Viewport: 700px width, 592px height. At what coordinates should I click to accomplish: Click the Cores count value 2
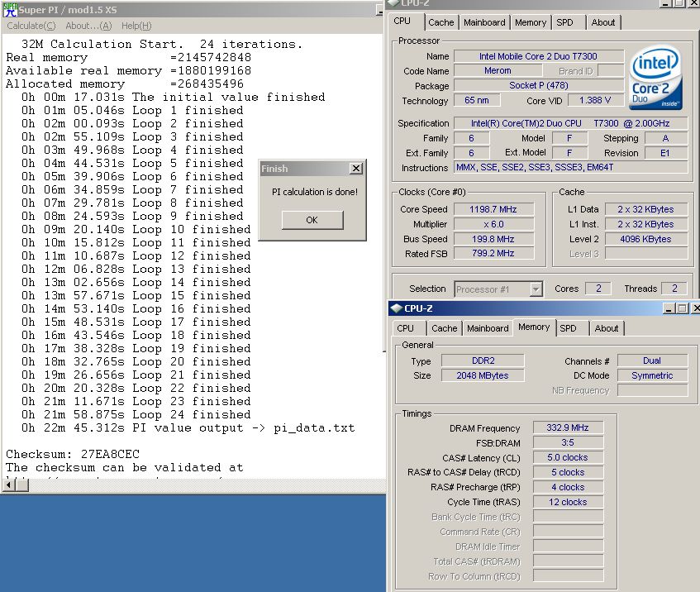coord(598,289)
